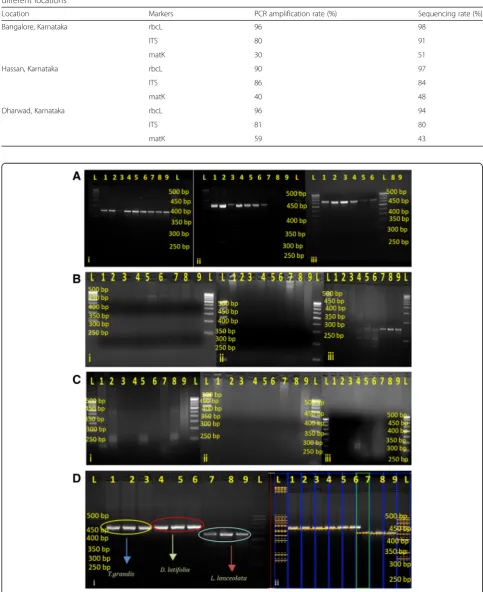
Task: Open blue-lined gel image ii in panel D
Action: (341, 530)
